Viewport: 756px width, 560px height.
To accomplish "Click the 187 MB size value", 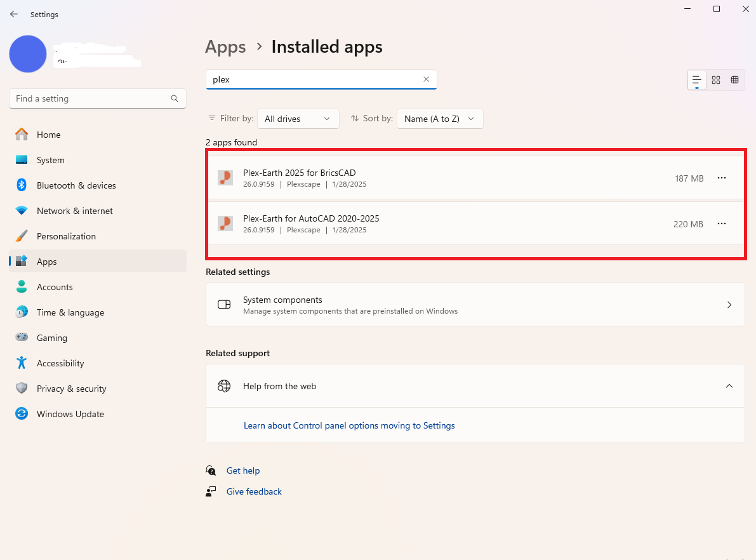I will click(689, 178).
